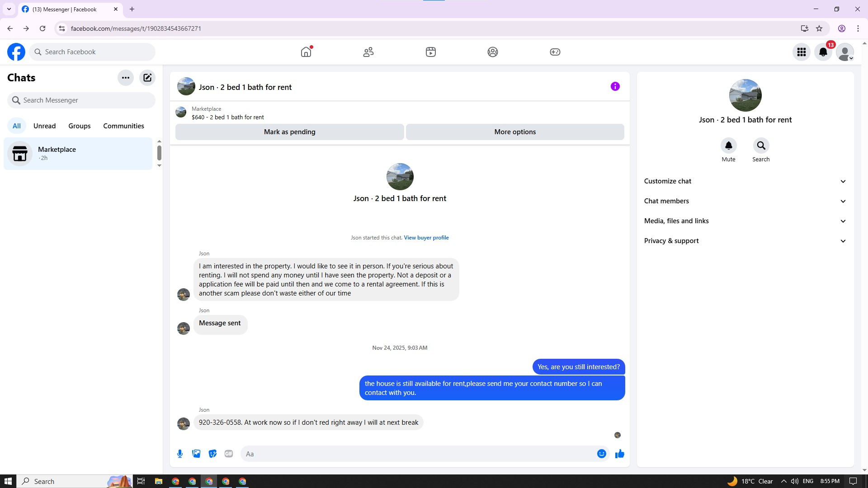Viewport: 868px width, 488px height.
Task: Mute this conversation
Action: (x=728, y=146)
